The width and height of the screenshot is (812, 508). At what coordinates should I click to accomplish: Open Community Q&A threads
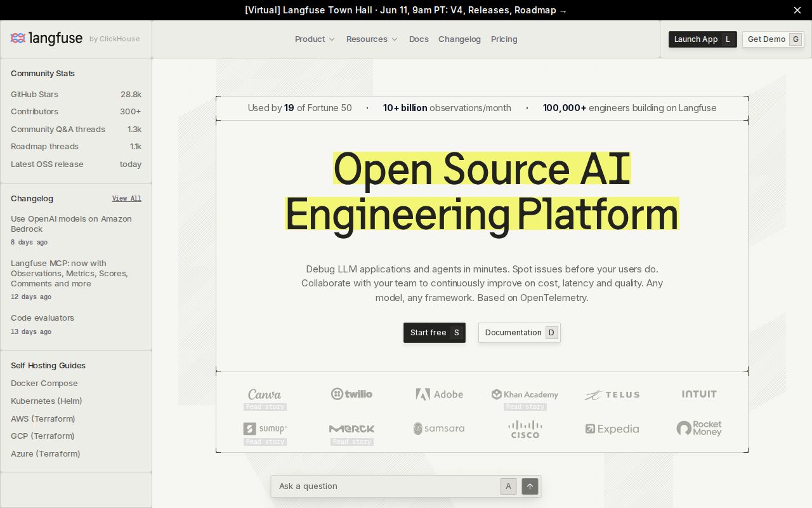point(76,130)
